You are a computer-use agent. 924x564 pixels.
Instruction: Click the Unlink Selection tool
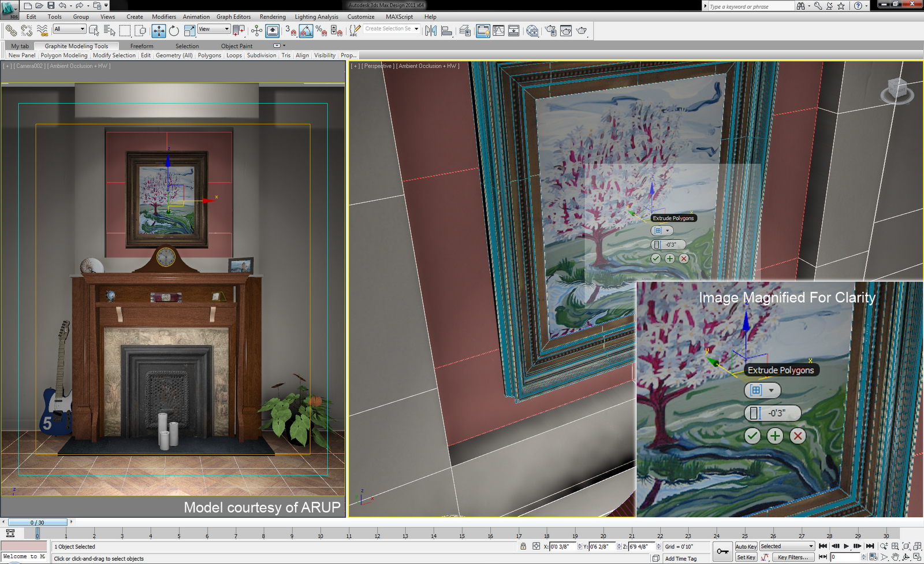tap(27, 30)
